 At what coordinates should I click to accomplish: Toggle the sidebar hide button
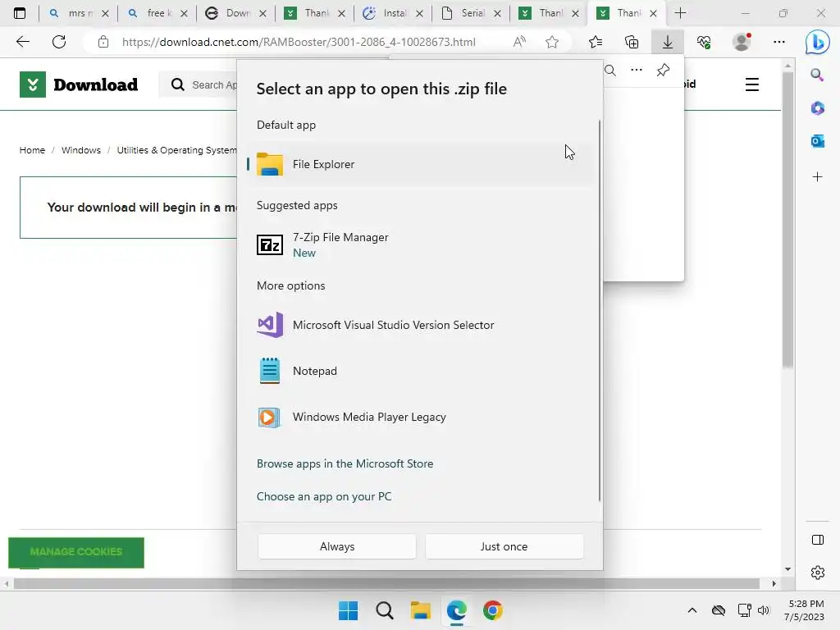818,540
